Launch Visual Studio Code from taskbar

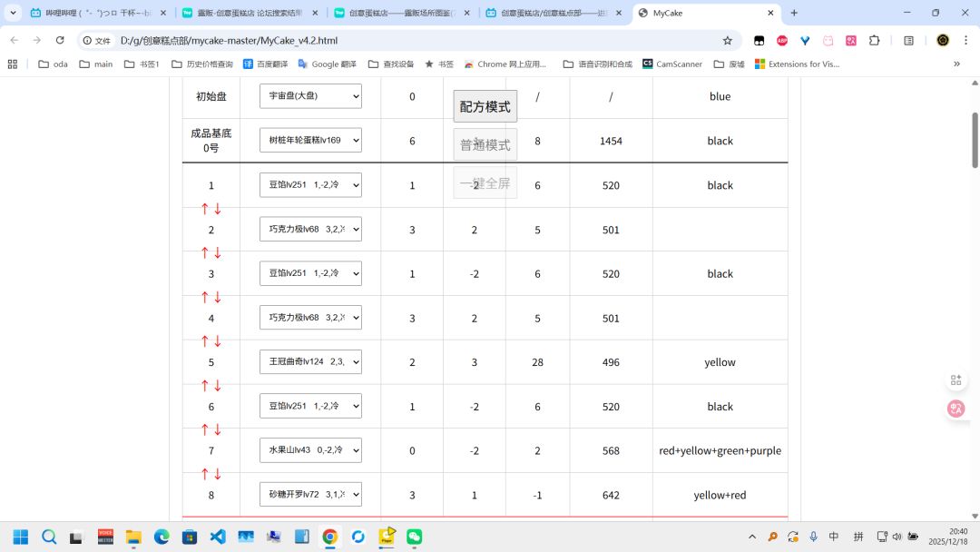click(218, 537)
